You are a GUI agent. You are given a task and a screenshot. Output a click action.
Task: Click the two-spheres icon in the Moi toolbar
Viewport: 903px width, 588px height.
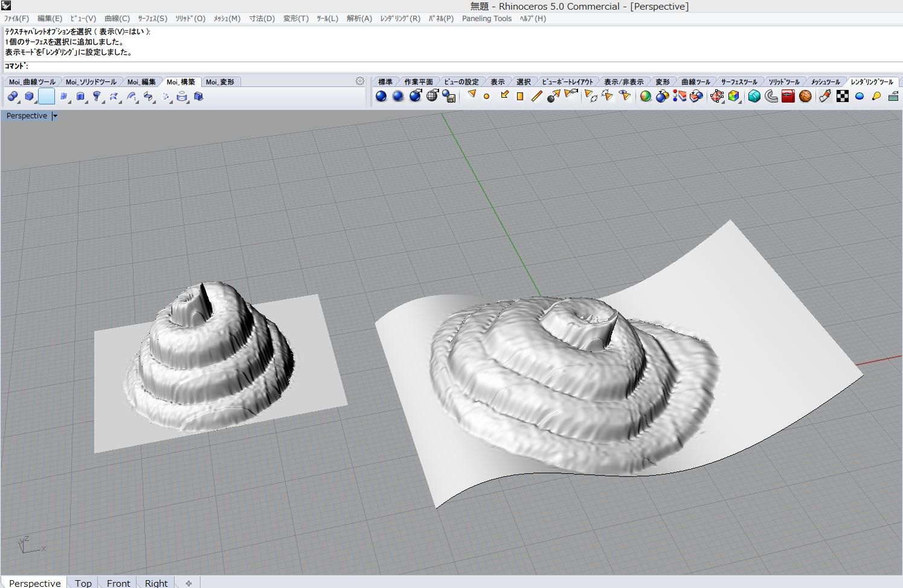13,97
